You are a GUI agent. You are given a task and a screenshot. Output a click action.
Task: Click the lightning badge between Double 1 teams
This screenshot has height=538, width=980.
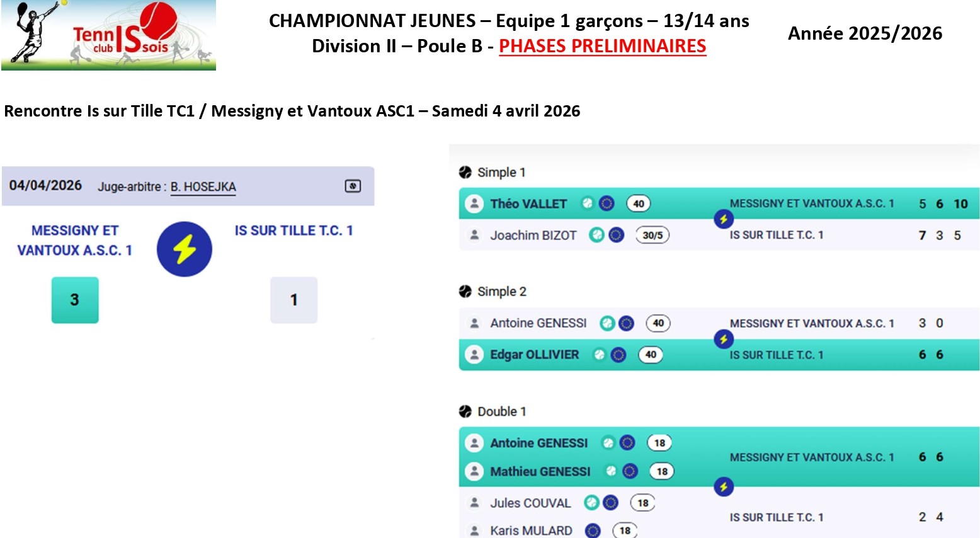point(723,486)
